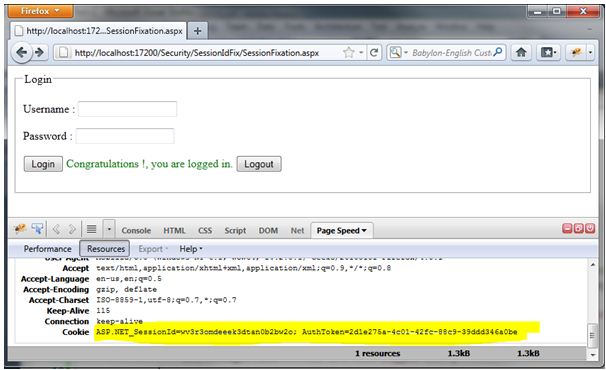Image resolution: width=606 pixels, height=370 pixels.
Task: Click the browser back arrow button
Action: point(22,52)
